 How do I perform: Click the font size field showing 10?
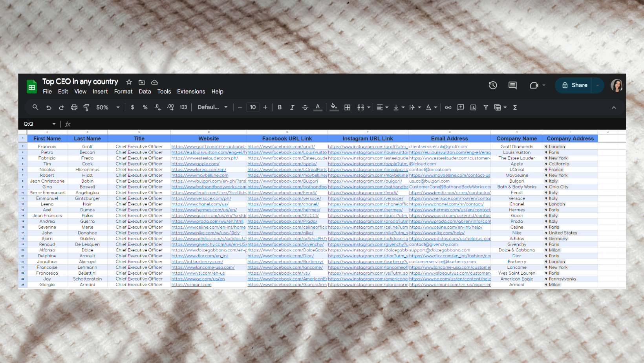[253, 107]
